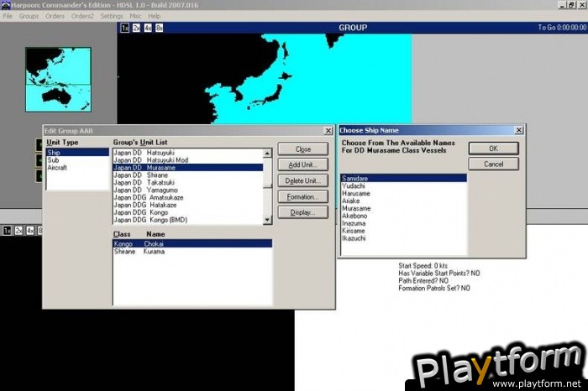Select Japan DDG Amatsukaze unit

pyautogui.click(x=188, y=197)
